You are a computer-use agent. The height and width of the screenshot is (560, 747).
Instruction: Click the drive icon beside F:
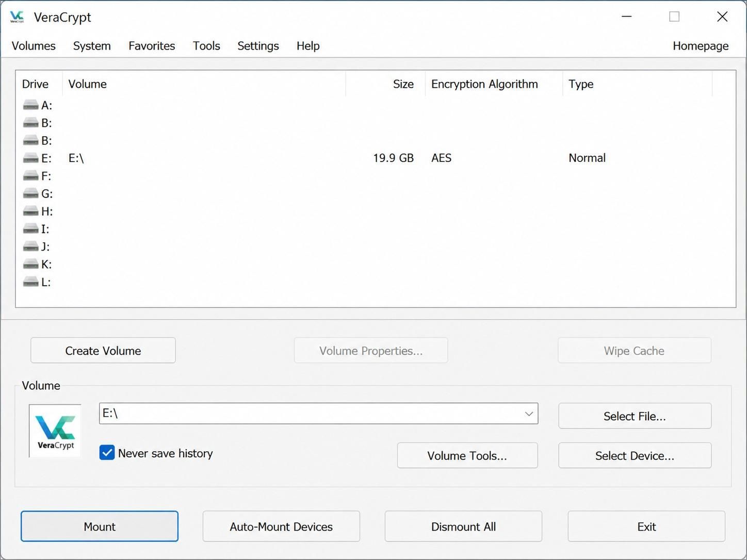tap(31, 176)
